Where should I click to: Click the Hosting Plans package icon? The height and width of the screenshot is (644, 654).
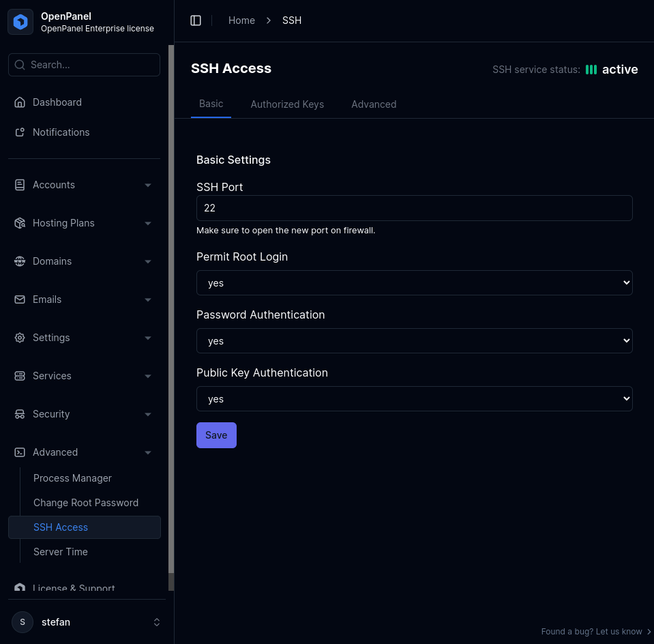pyautogui.click(x=20, y=223)
